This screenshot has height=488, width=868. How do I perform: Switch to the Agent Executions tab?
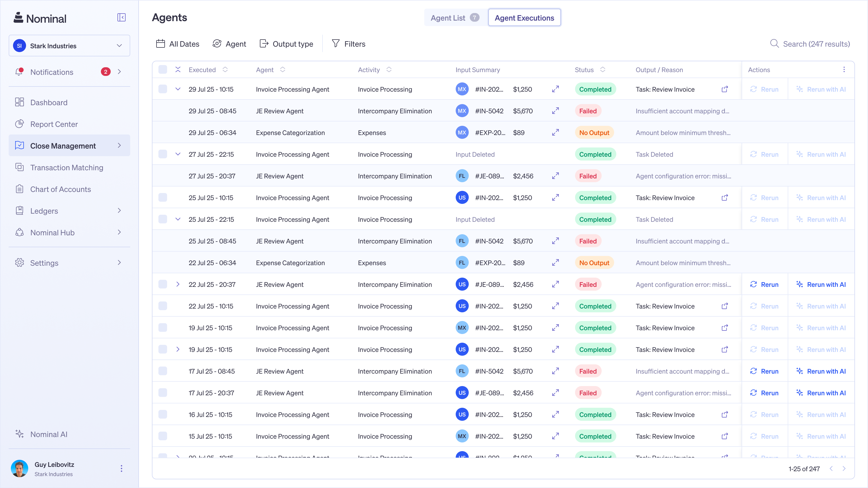pyautogui.click(x=524, y=18)
